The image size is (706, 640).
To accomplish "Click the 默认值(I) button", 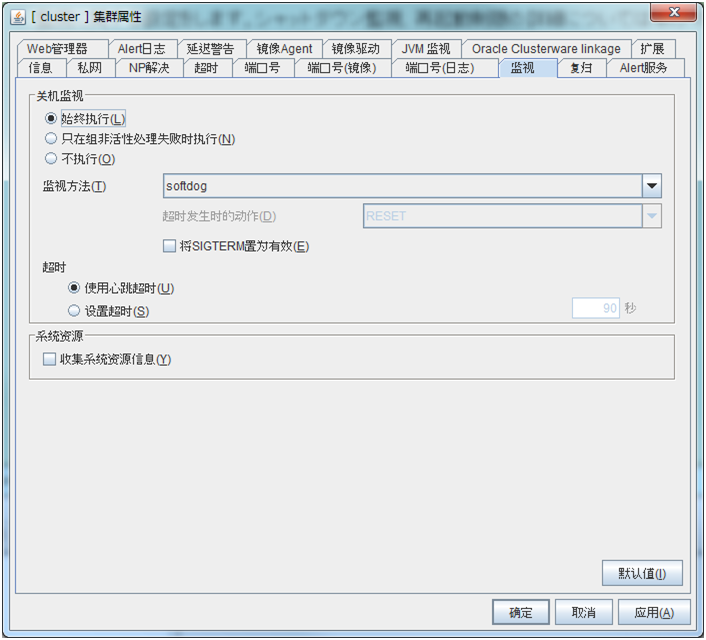I will point(642,573).
